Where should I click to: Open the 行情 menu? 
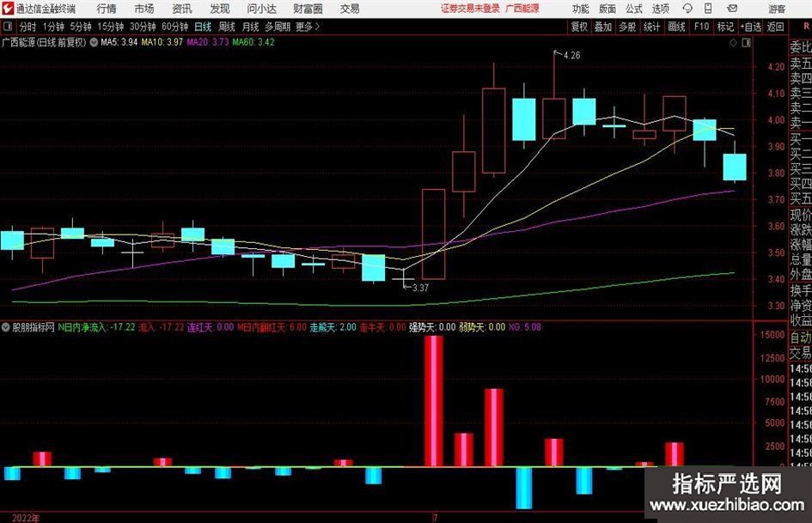coord(107,9)
